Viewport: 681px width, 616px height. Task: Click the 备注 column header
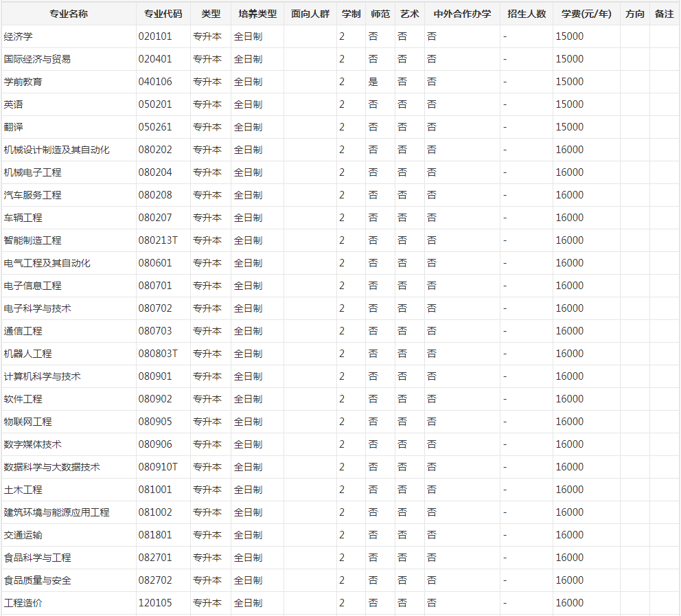pyautogui.click(x=664, y=14)
